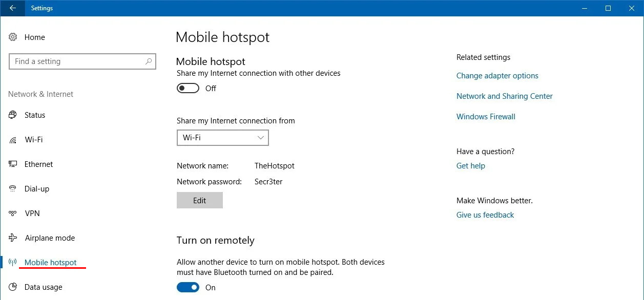Click the Status globe icon in sidebar
This screenshot has width=644, height=300.
click(x=13, y=115)
